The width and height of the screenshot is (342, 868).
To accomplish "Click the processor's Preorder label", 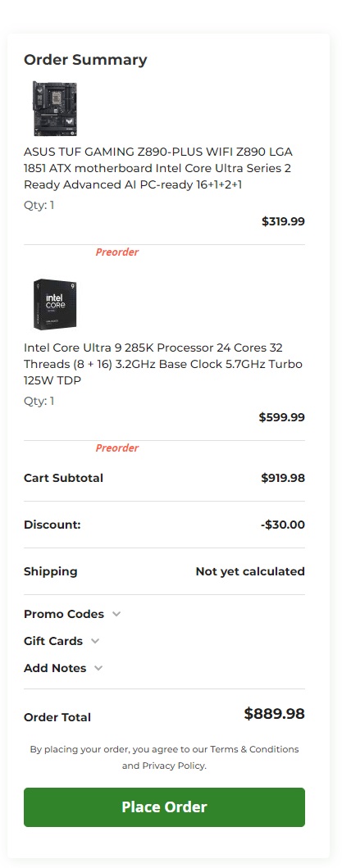I will [x=117, y=448].
